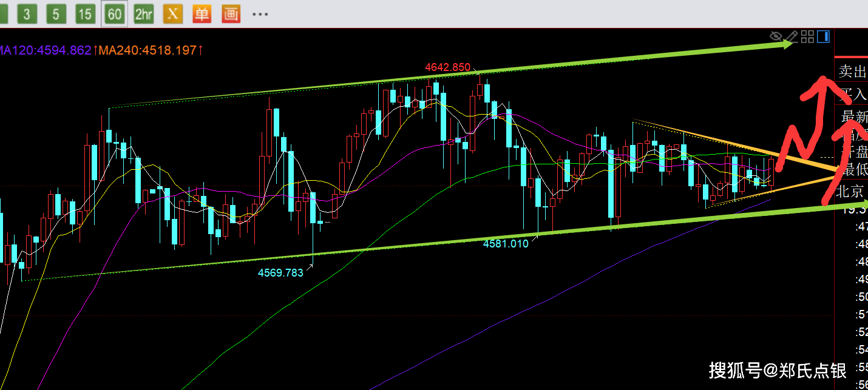868x390 pixels.
Task: Switch to the 2hr timeframe
Action: [x=143, y=14]
